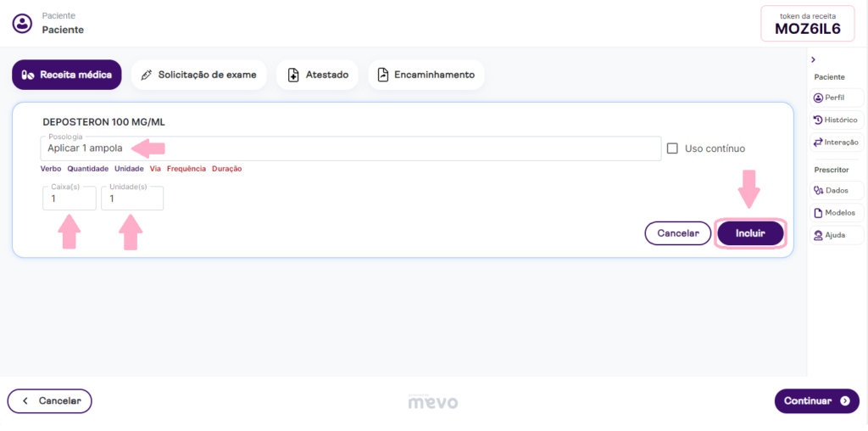This screenshot has width=868, height=431.
Task: Open the Atestado tab
Action: click(x=318, y=75)
